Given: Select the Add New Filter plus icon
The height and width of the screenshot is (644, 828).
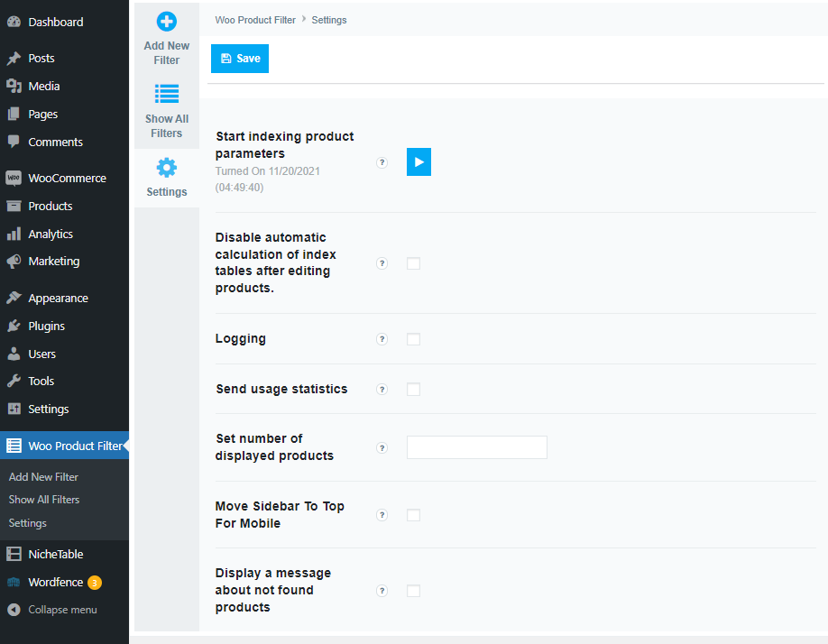Looking at the screenshot, I should (x=166, y=21).
